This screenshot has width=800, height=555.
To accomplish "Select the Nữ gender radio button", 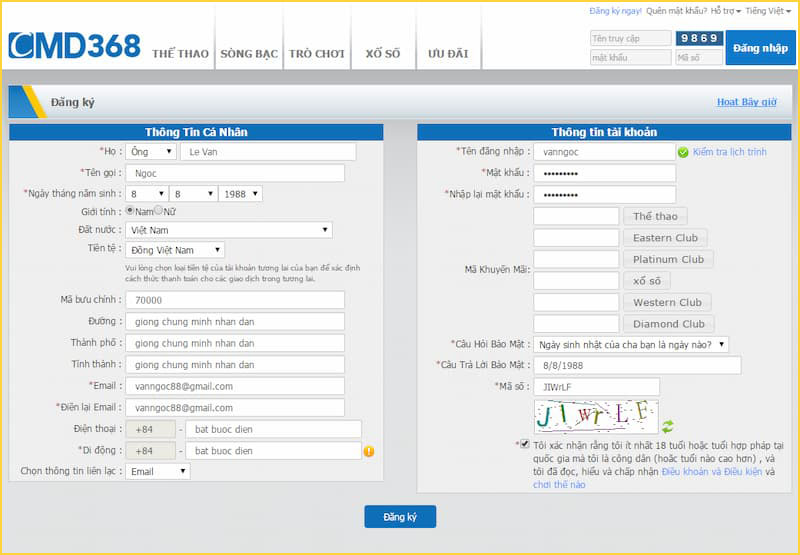I will pyautogui.click(x=159, y=211).
